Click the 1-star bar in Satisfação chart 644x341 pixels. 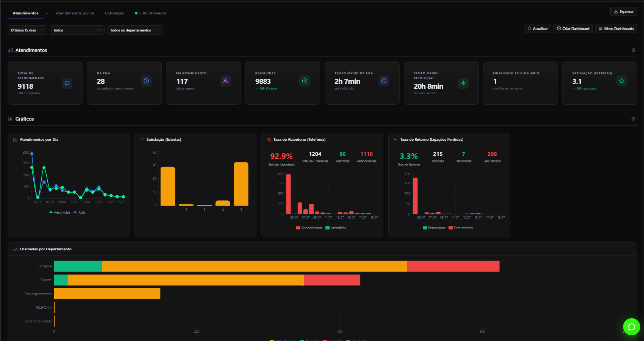click(x=168, y=186)
